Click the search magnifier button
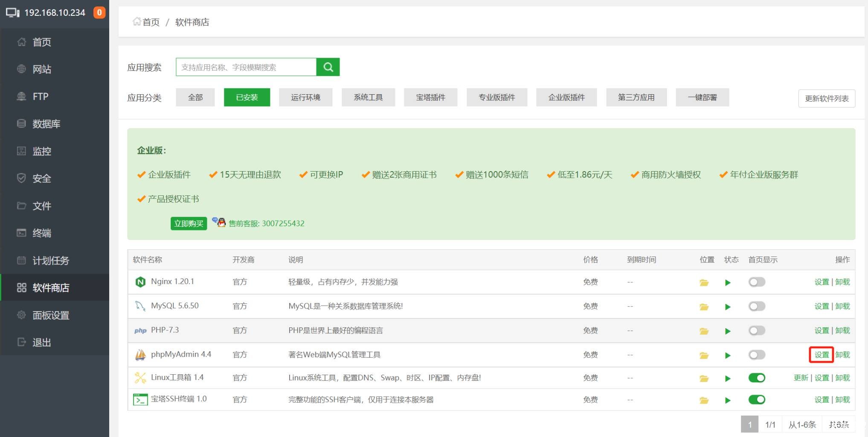The height and width of the screenshot is (437, 868). [x=328, y=67]
